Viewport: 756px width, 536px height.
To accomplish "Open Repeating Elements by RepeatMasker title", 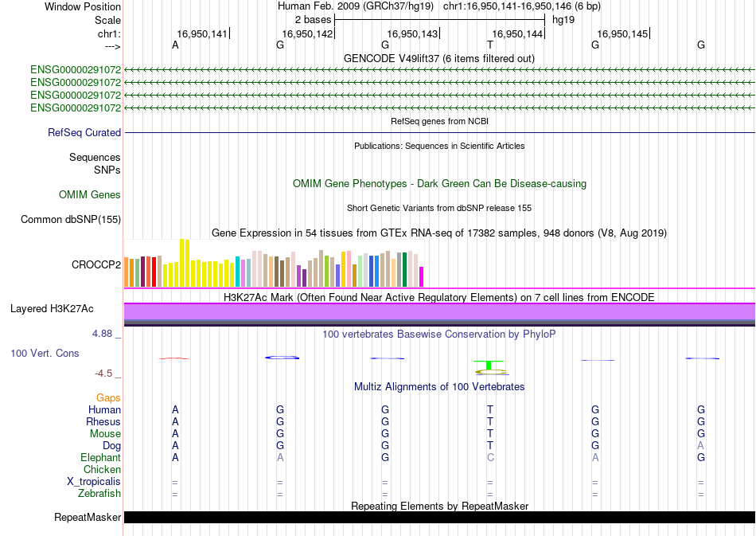I will click(439, 506).
